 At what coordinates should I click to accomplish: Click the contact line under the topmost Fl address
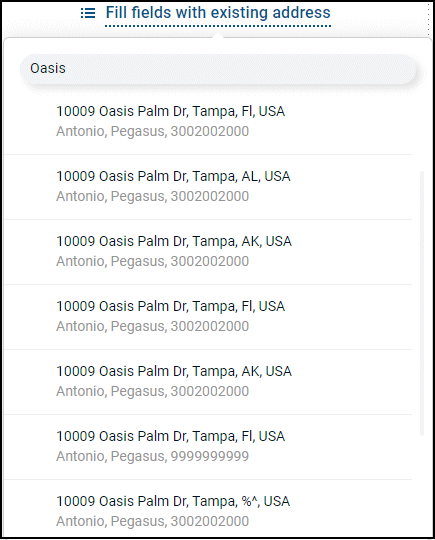point(153,132)
